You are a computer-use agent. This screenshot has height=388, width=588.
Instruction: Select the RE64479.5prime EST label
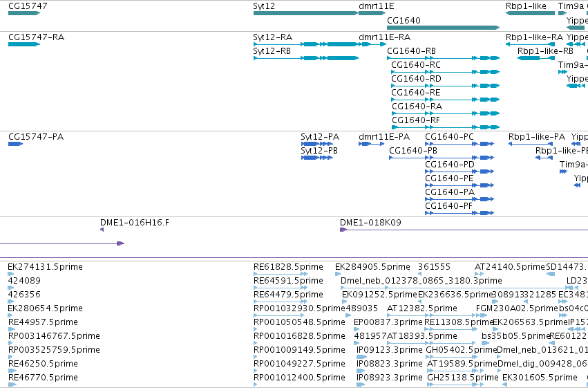click(288, 295)
